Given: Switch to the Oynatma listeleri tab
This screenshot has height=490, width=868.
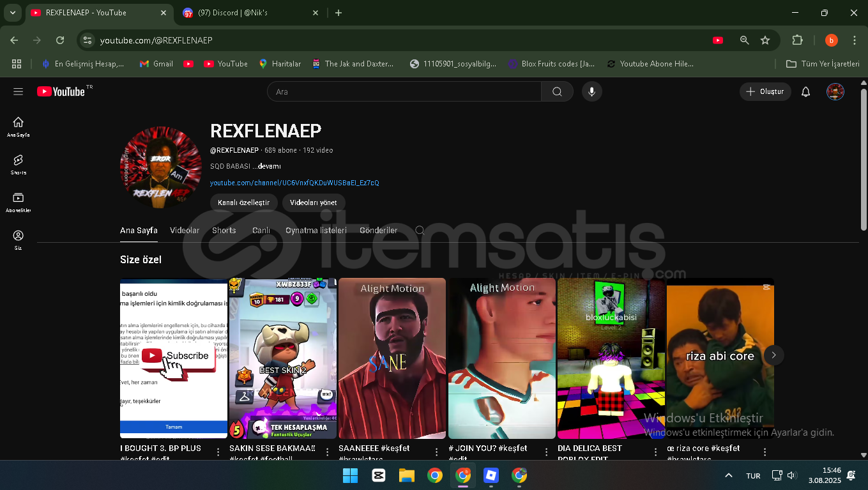Looking at the screenshot, I should coord(316,230).
